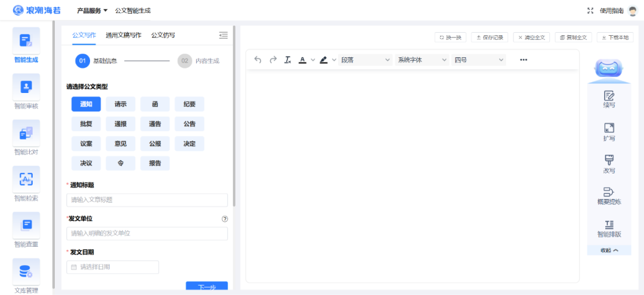Select document type 函
The image size is (644, 295).
coord(155,104)
